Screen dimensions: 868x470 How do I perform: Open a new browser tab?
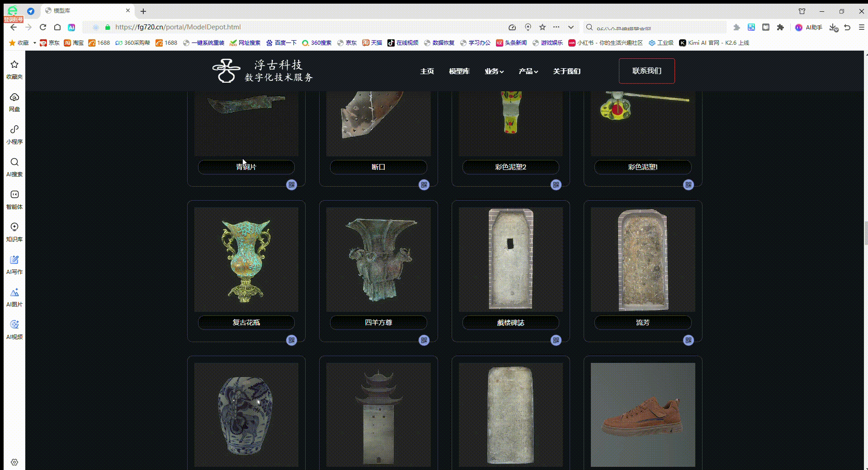click(143, 11)
